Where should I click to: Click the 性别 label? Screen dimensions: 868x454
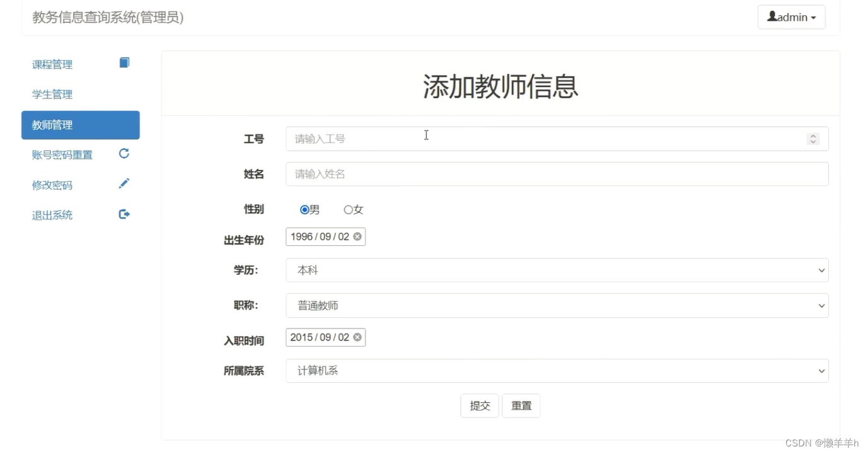tap(254, 209)
